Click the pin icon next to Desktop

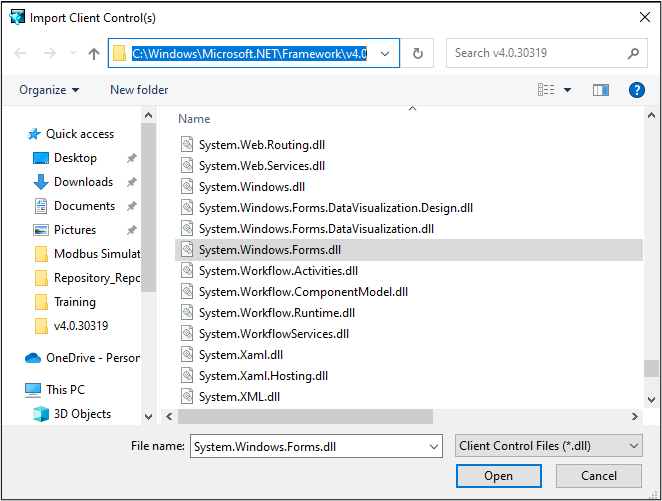point(132,158)
